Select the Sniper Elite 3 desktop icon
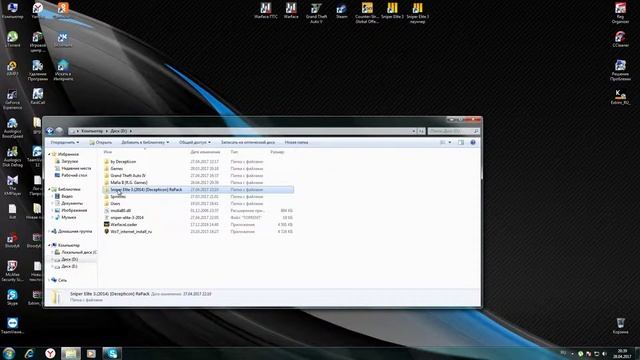The height and width of the screenshot is (360, 640). (392, 11)
